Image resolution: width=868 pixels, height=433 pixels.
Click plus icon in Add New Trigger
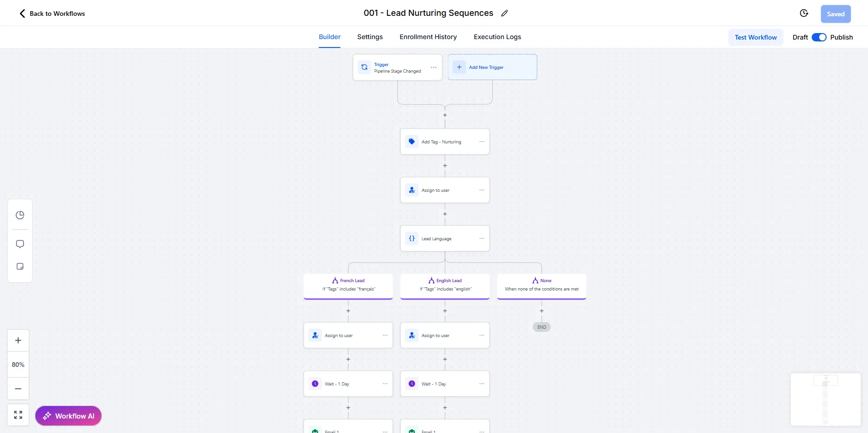459,67
